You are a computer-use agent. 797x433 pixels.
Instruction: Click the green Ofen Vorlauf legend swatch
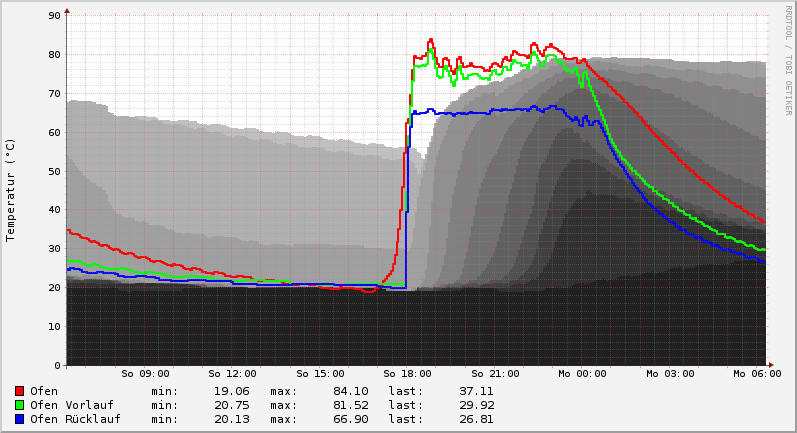coord(19,405)
